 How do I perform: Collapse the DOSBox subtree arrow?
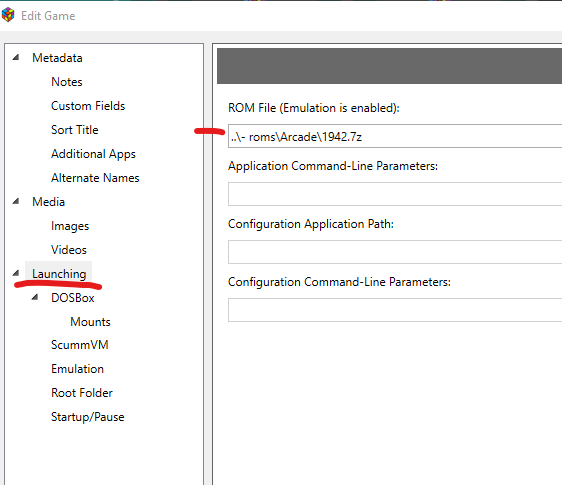point(35,297)
